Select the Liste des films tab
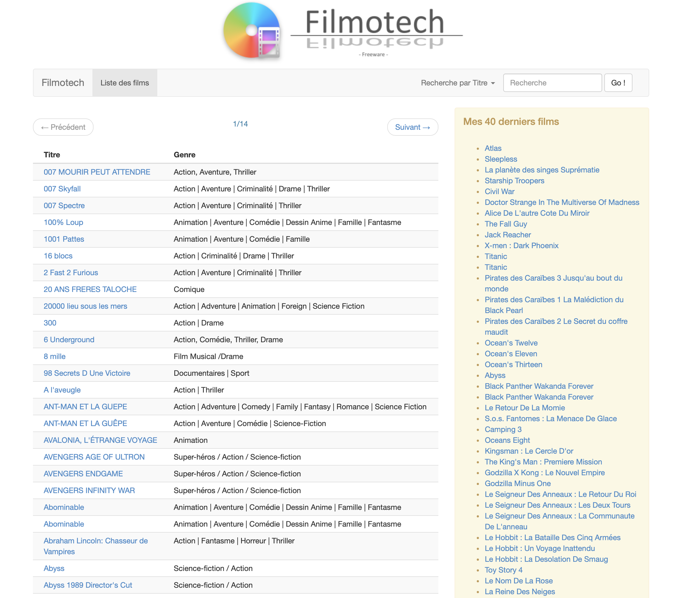This screenshot has width=700, height=598. [x=124, y=83]
